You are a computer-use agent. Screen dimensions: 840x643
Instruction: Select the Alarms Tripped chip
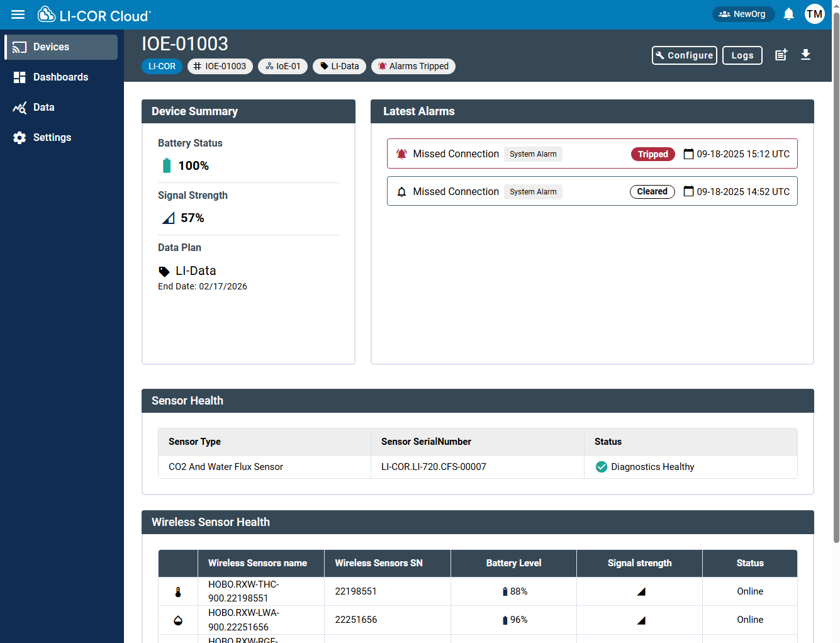click(413, 66)
